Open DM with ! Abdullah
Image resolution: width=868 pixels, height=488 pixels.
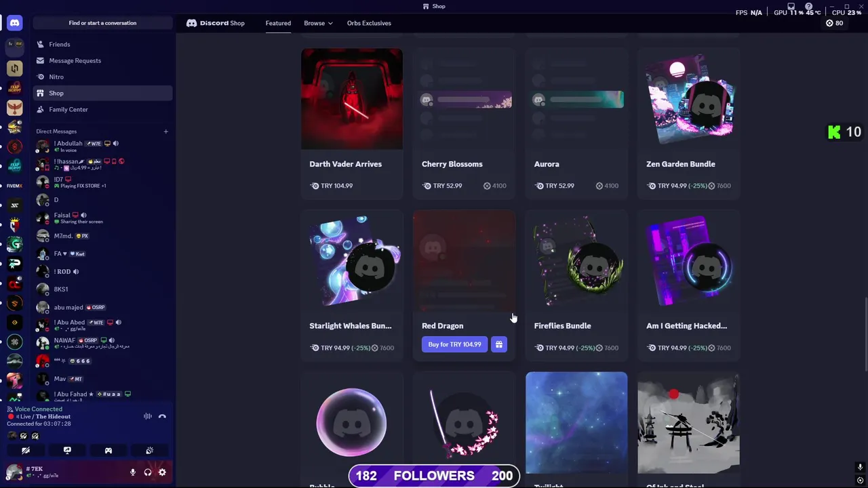click(x=102, y=146)
